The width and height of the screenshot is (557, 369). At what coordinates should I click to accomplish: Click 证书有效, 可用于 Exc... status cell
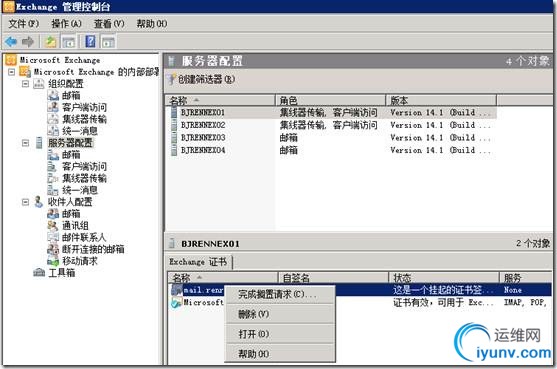pos(443,303)
